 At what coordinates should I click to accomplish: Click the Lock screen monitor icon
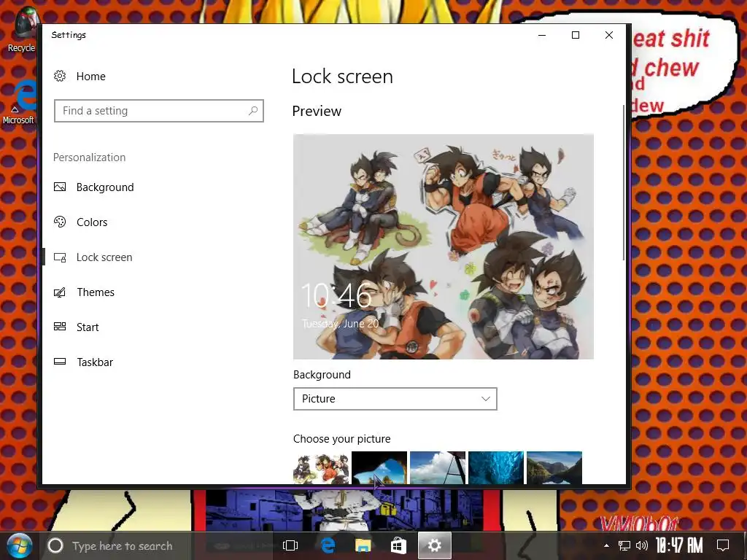60,257
